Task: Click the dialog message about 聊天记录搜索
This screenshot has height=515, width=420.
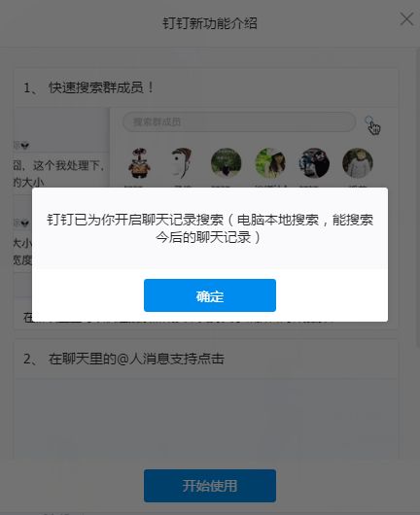Action: [210, 228]
